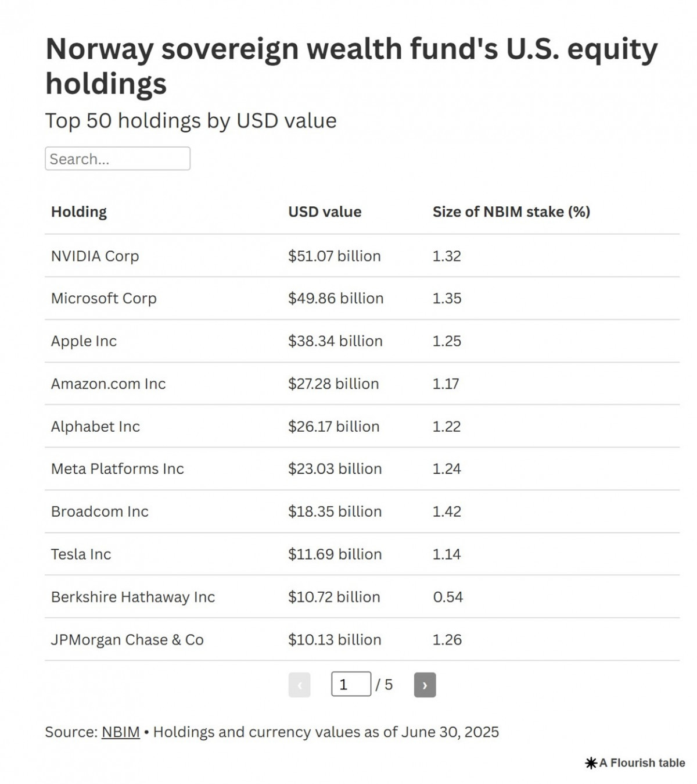Viewport: 697px width, 784px height.
Task: Open the A Flourish table credit link
Action: (642, 763)
